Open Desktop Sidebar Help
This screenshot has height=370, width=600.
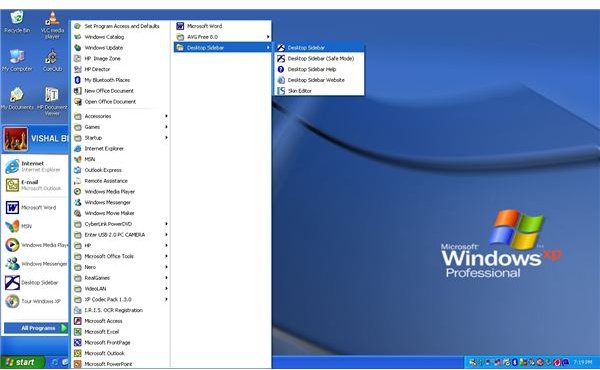point(319,69)
